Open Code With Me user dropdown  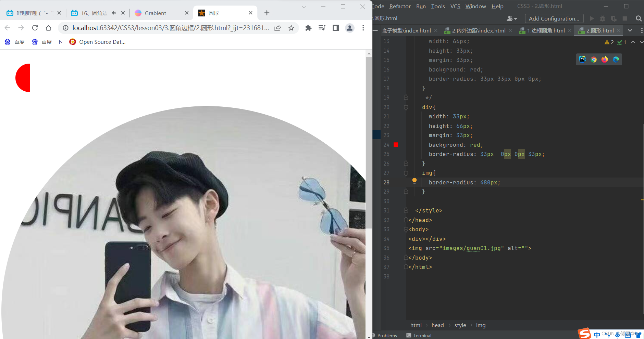point(512,18)
